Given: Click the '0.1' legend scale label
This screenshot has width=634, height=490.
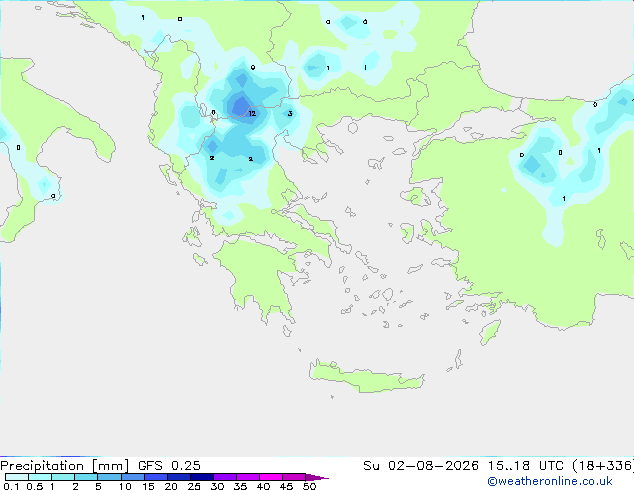Looking at the screenshot, I should pyautogui.click(x=11, y=486).
